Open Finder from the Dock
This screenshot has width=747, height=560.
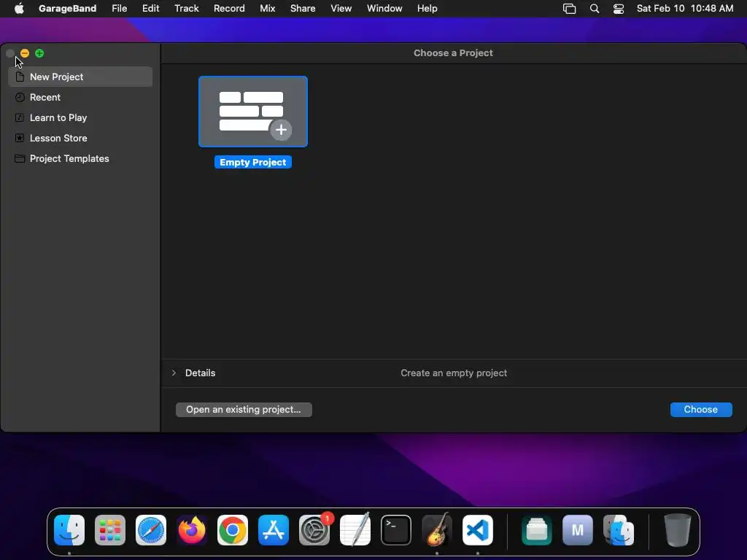69,530
